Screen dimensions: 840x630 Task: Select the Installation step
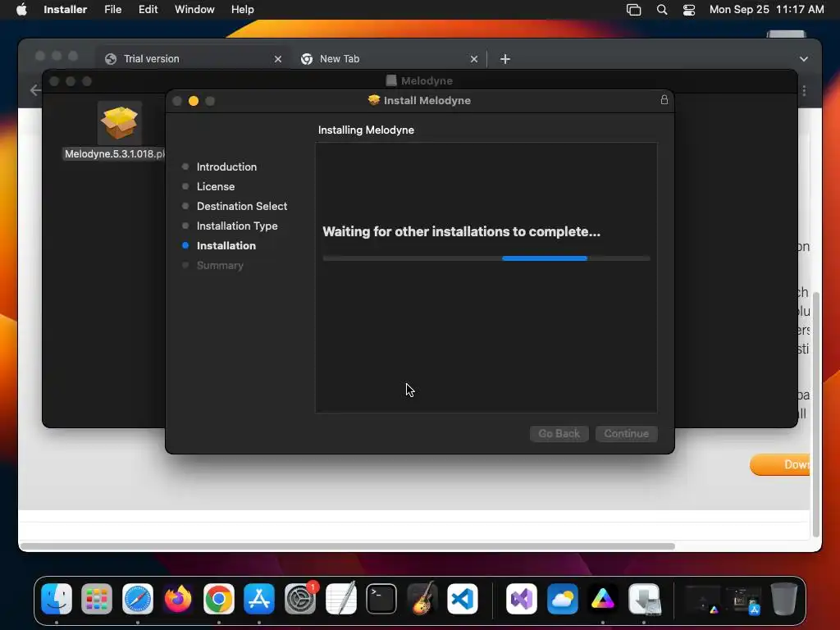click(226, 246)
